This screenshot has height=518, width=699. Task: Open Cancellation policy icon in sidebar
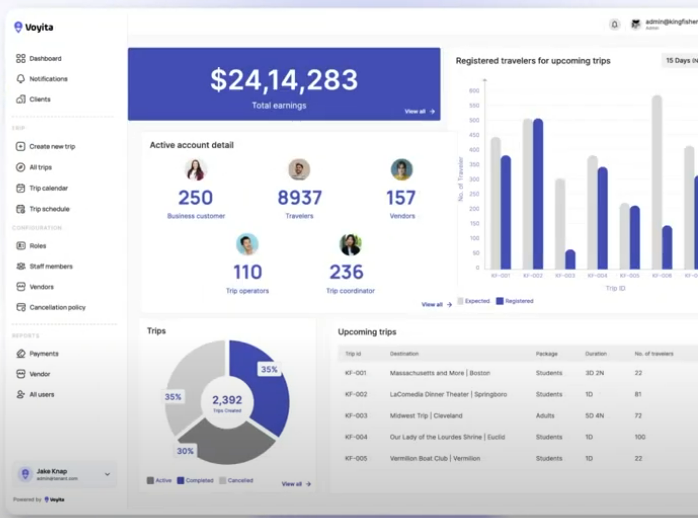[x=21, y=307]
